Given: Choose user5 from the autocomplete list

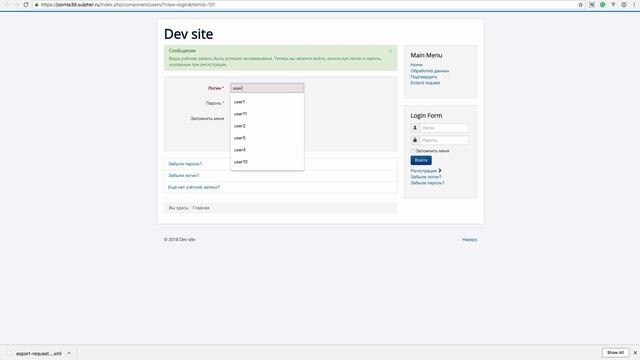Looking at the screenshot, I should (x=267, y=138).
